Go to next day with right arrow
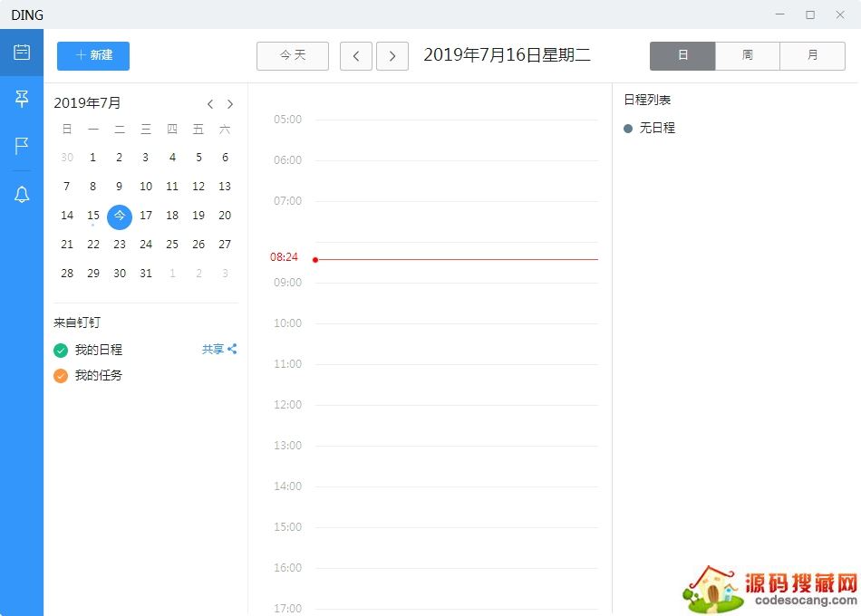The width and height of the screenshot is (861, 616). pos(392,56)
